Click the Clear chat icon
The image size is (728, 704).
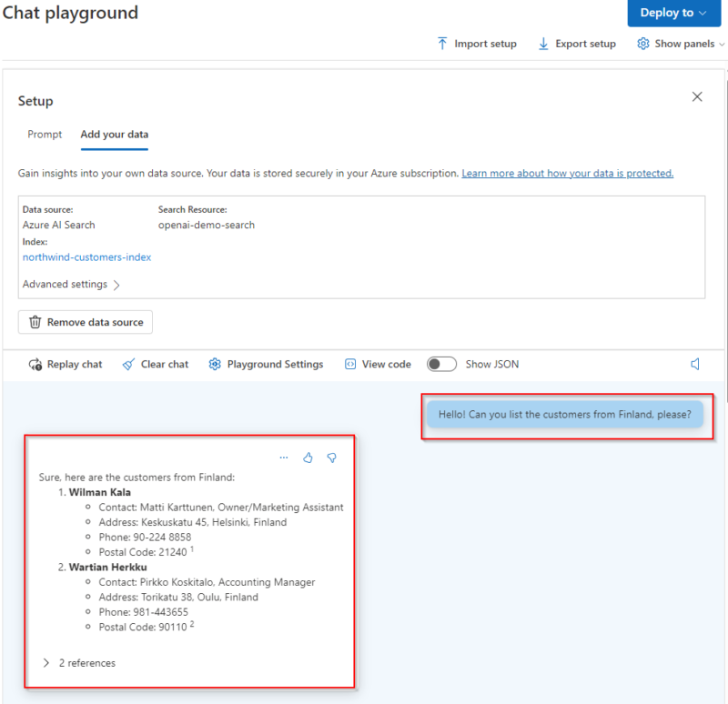pos(126,364)
